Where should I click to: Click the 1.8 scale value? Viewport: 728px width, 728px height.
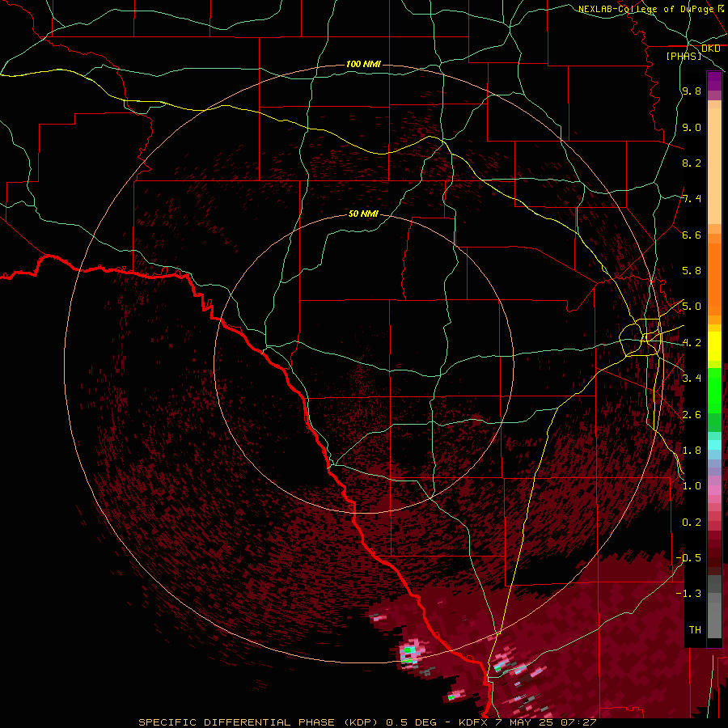click(692, 451)
